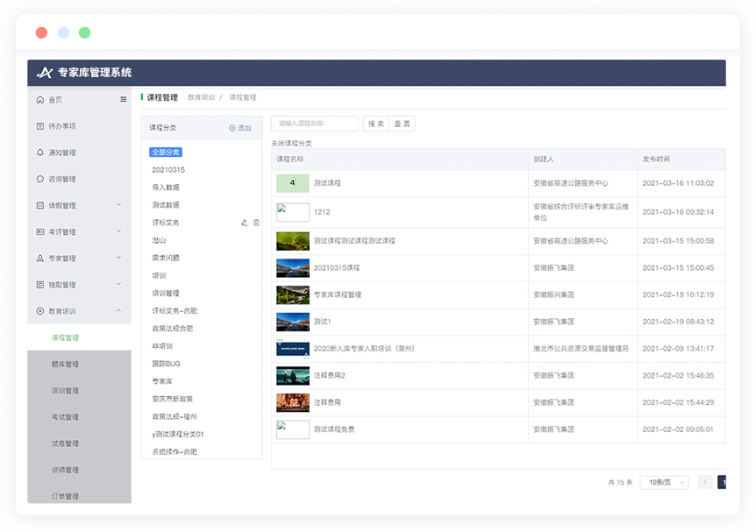Screen dimensions: 756x532
Task: Open 题库管理 in the sidebar submenu
Action: [65, 365]
